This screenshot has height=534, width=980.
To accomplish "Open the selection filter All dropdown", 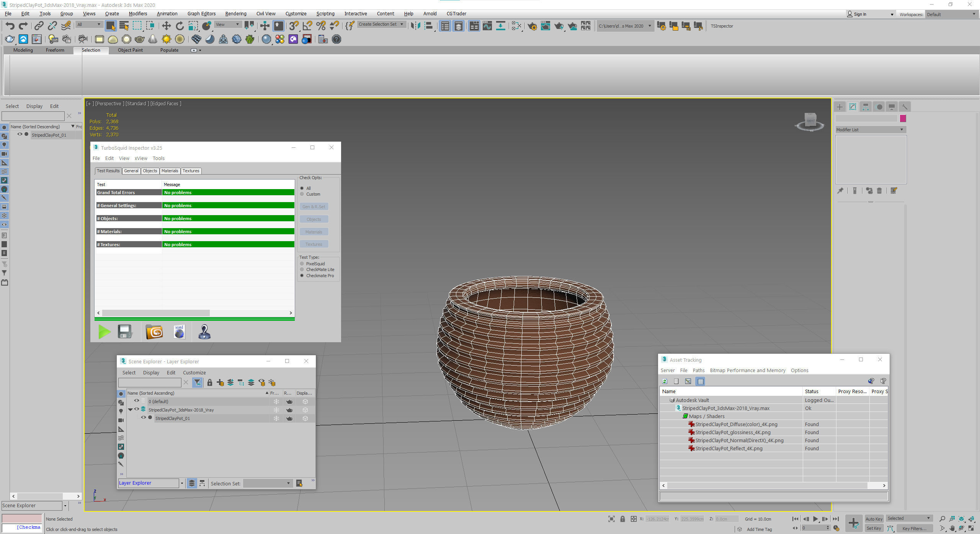I will [x=89, y=24].
